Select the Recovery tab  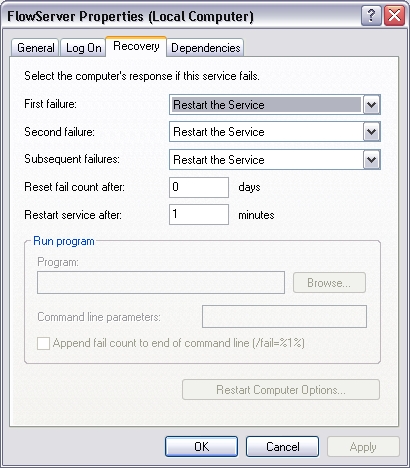point(136,46)
